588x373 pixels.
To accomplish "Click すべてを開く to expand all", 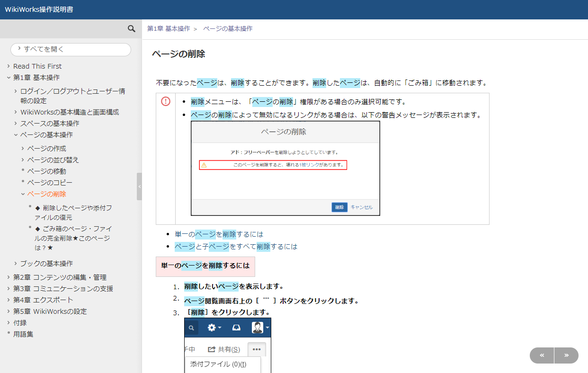I will [71, 49].
